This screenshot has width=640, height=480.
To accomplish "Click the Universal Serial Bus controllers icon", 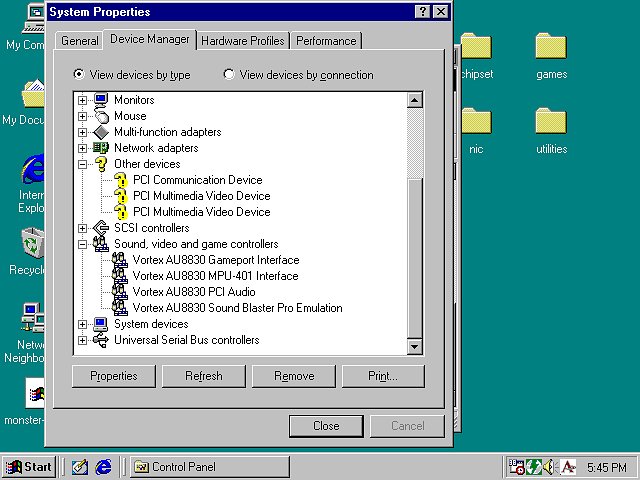I will point(100,340).
